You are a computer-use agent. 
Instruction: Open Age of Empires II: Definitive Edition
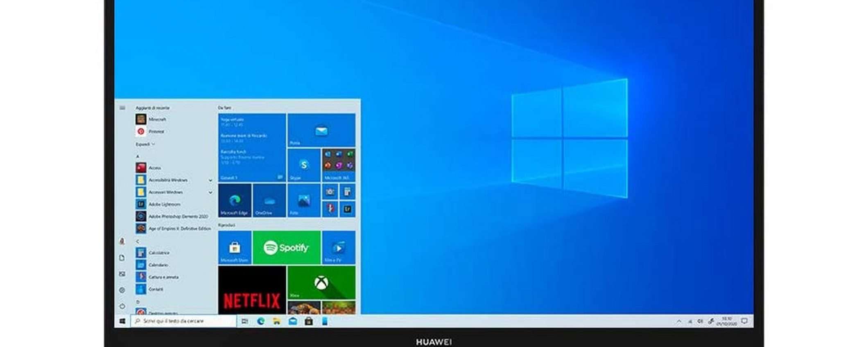pyautogui.click(x=174, y=228)
